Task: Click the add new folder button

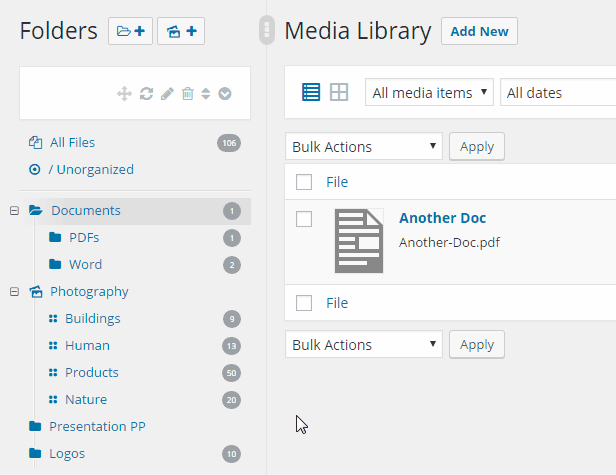Action: [x=130, y=31]
